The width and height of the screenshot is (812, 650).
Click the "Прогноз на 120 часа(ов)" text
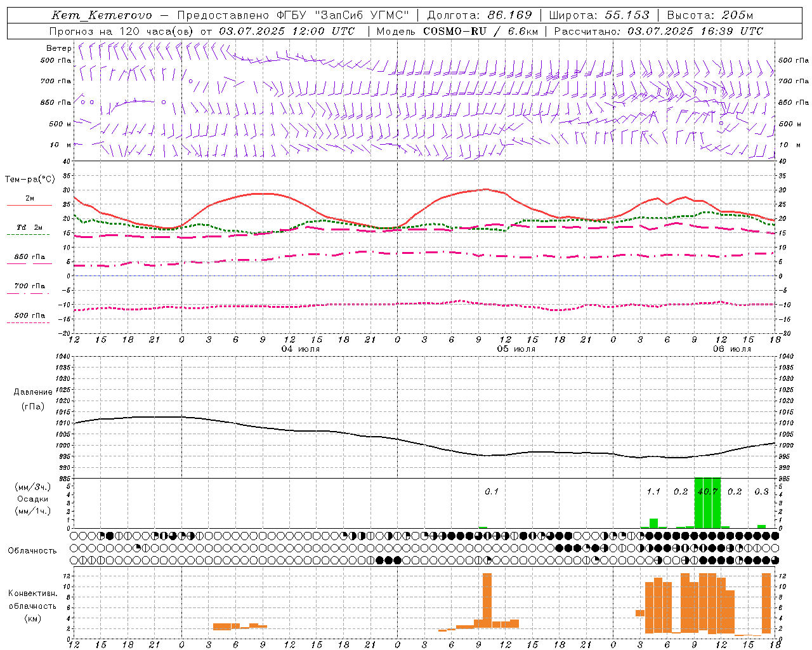tap(121, 31)
